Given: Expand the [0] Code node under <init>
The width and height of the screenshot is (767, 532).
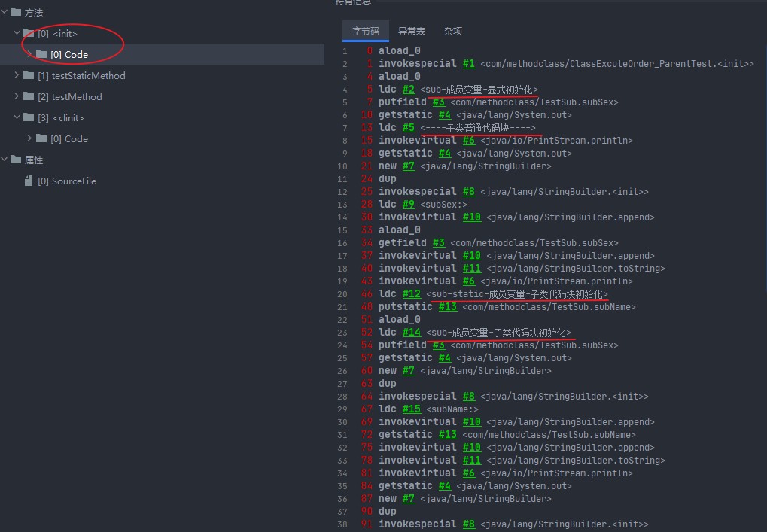Looking at the screenshot, I should (29, 53).
